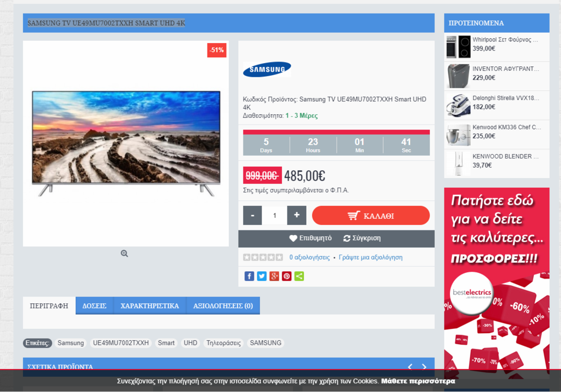This screenshot has width=561, height=392.
Task: Increase quantity with the plus button
Action: click(297, 215)
